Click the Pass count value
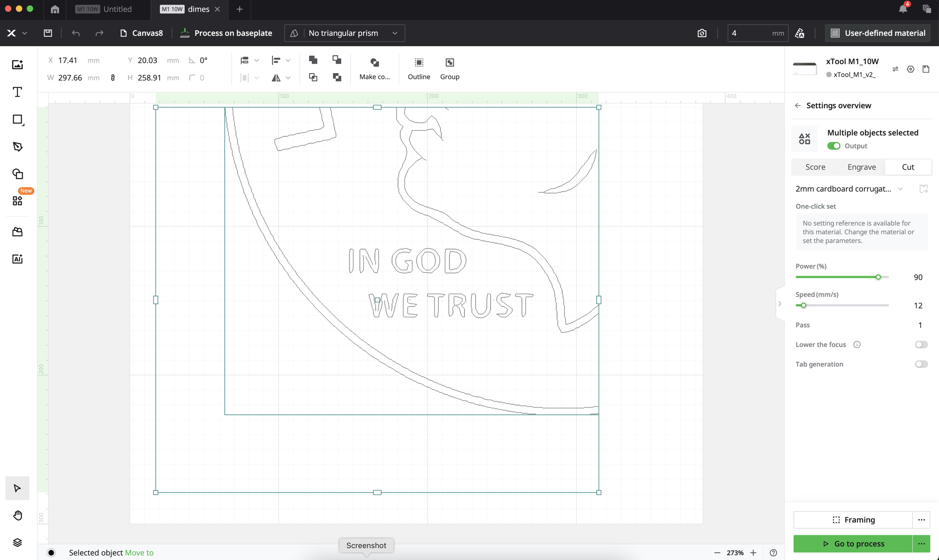Screen dimensions: 939x560 (x=920, y=325)
